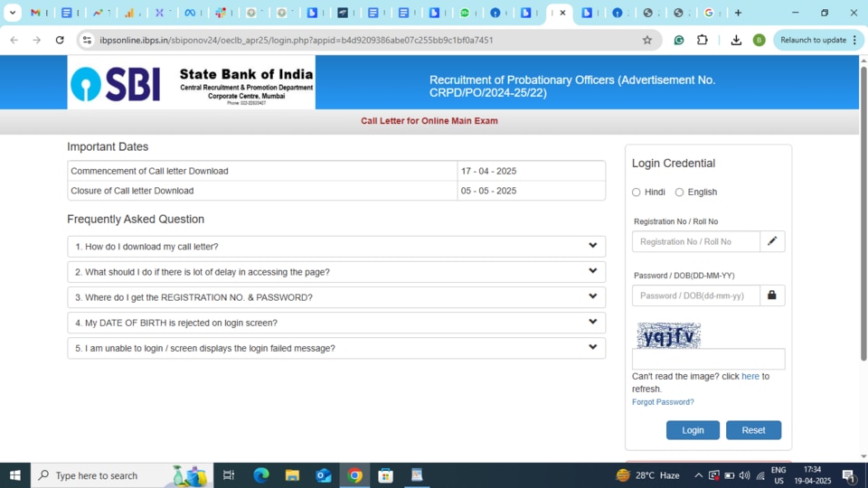
Task: Click the captcha text input box
Action: (x=708, y=359)
